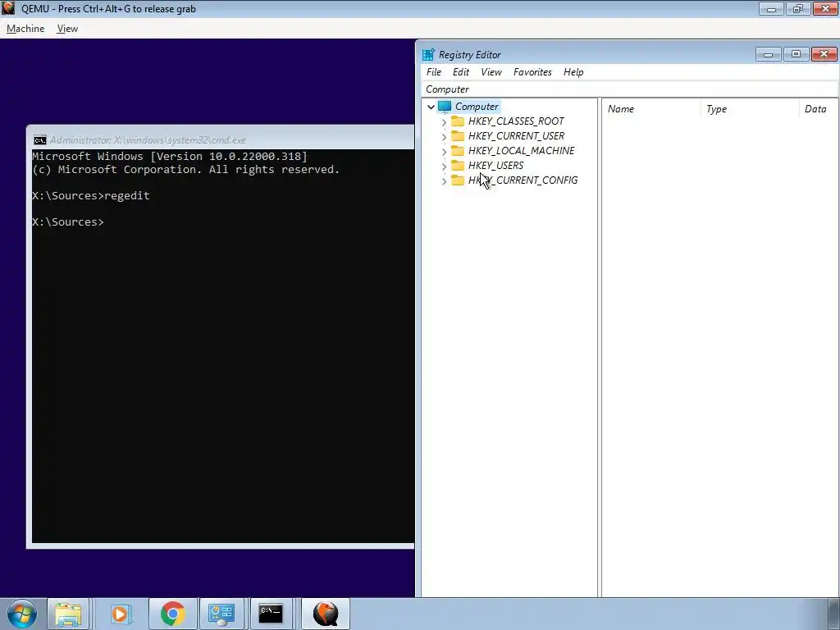Open the Registry Editor Edit menu
Image resolution: width=840 pixels, height=630 pixels.
click(x=461, y=72)
